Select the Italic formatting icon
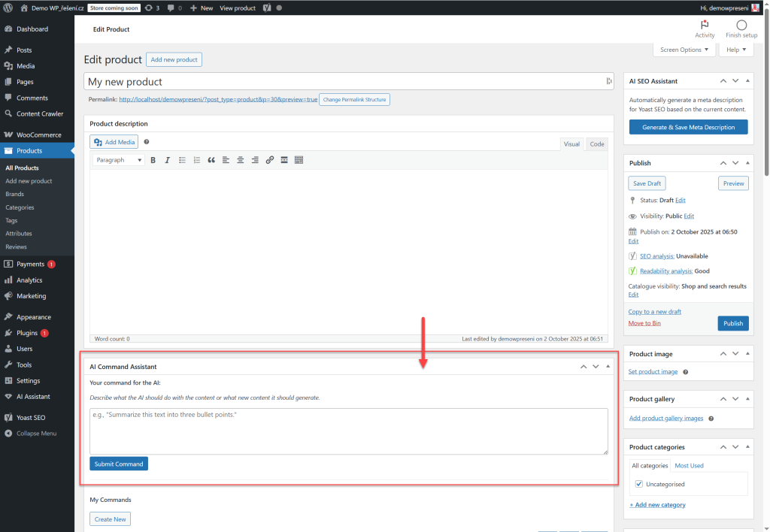The width and height of the screenshot is (770, 532). [168, 159]
